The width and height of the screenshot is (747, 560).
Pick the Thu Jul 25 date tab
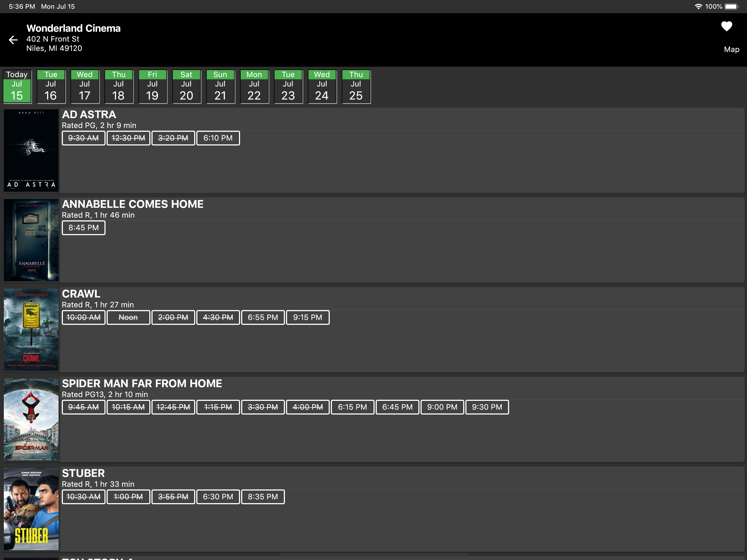[356, 86]
